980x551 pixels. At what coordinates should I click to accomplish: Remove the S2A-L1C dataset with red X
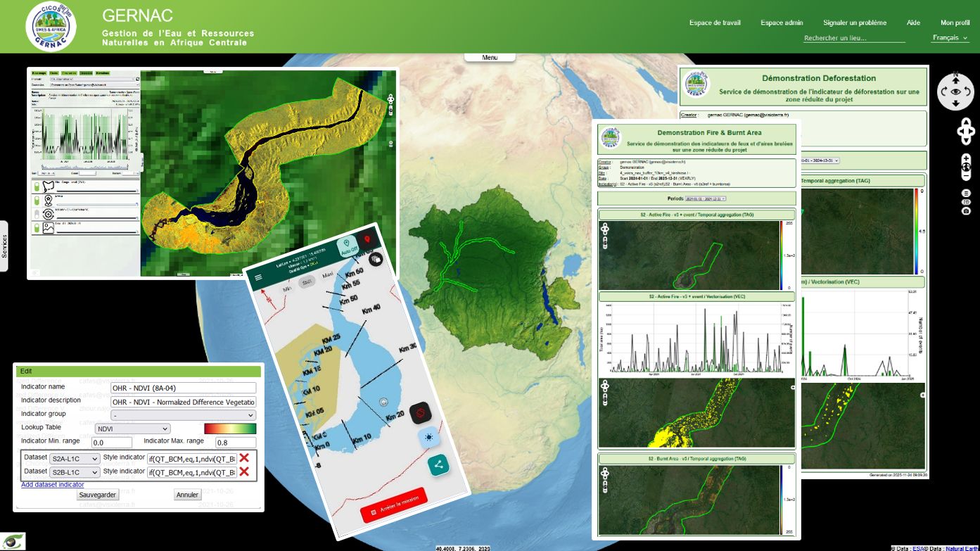pyautogui.click(x=244, y=458)
